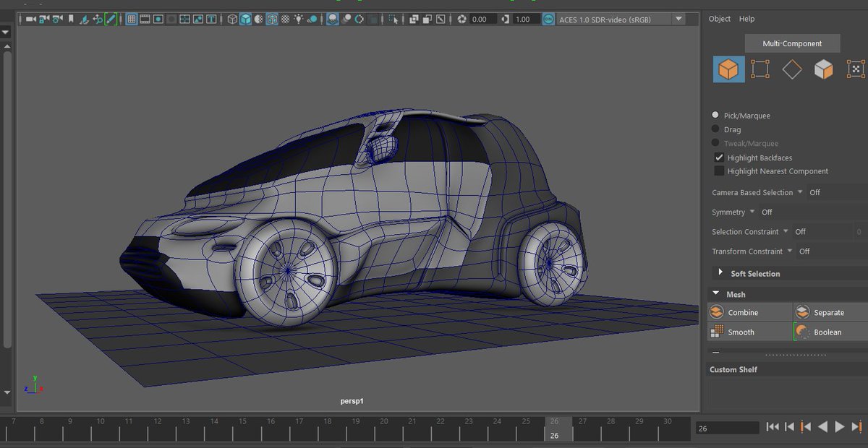Expand the Soft Selection section

(x=720, y=273)
